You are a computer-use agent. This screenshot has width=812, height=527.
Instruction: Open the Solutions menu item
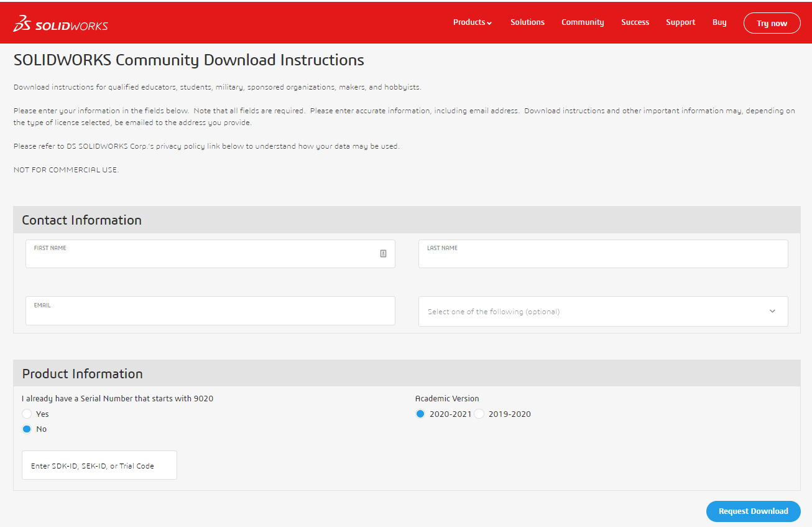tap(527, 22)
